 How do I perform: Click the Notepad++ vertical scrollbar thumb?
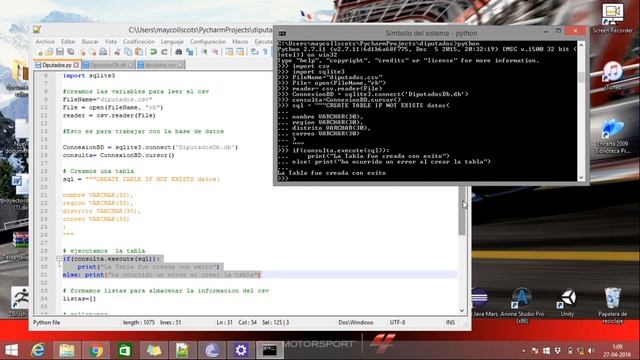pos(462,210)
